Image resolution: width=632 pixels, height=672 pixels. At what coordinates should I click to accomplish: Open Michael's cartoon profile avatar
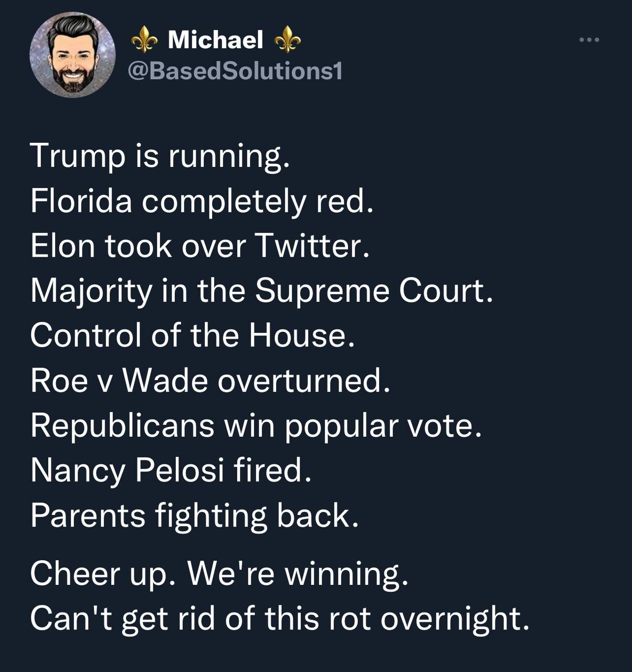[72, 54]
